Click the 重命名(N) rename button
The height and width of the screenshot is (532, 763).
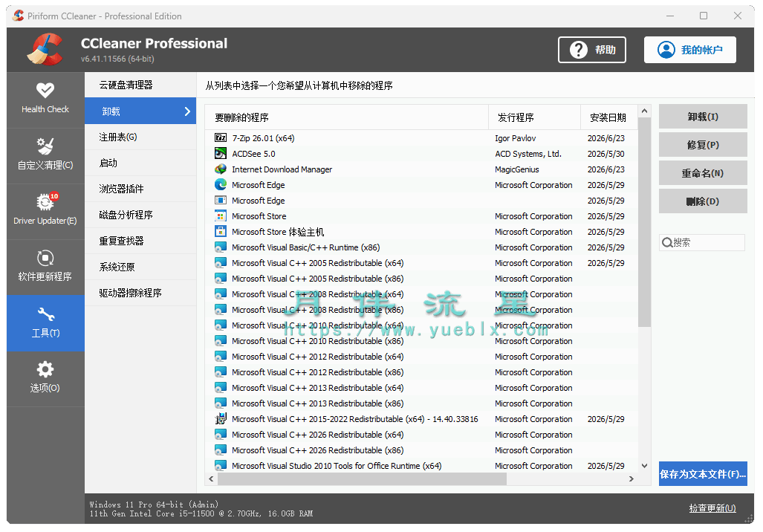click(x=703, y=173)
